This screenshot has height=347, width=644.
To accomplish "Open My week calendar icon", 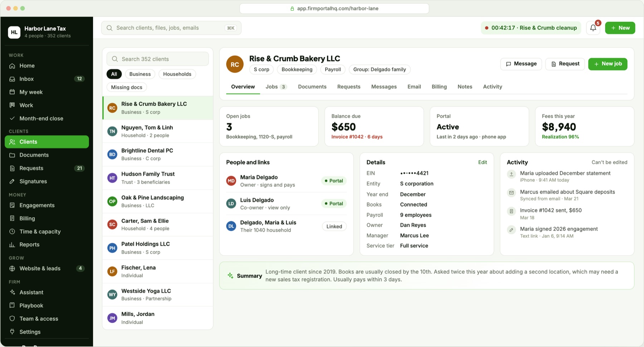I will coord(12,92).
